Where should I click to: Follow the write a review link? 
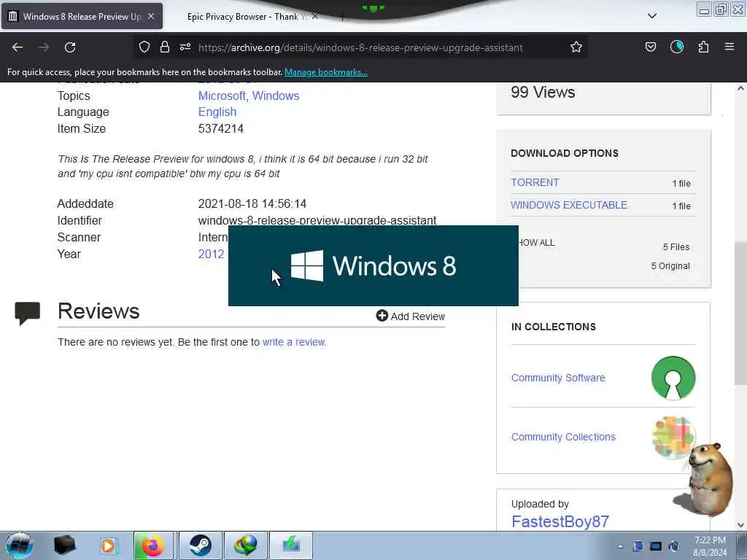coord(294,342)
